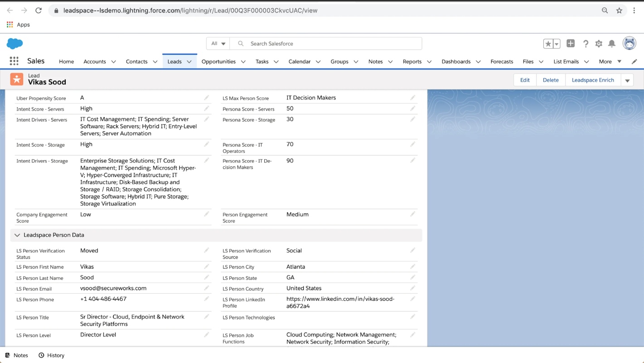Expand the Accounts tab dropdown chevron

point(113,62)
